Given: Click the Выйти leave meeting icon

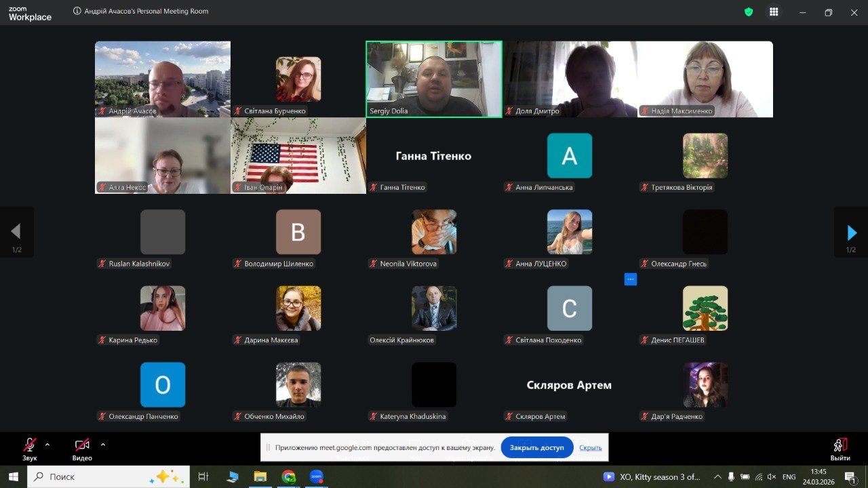Looking at the screenshot, I should pyautogui.click(x=840, y=447).
